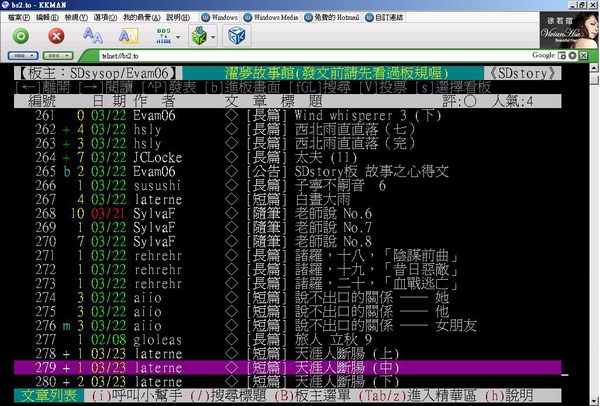
Task: Select post 273 諸羅，二十，「血戰逃亡」
Action: click(288, 284)
